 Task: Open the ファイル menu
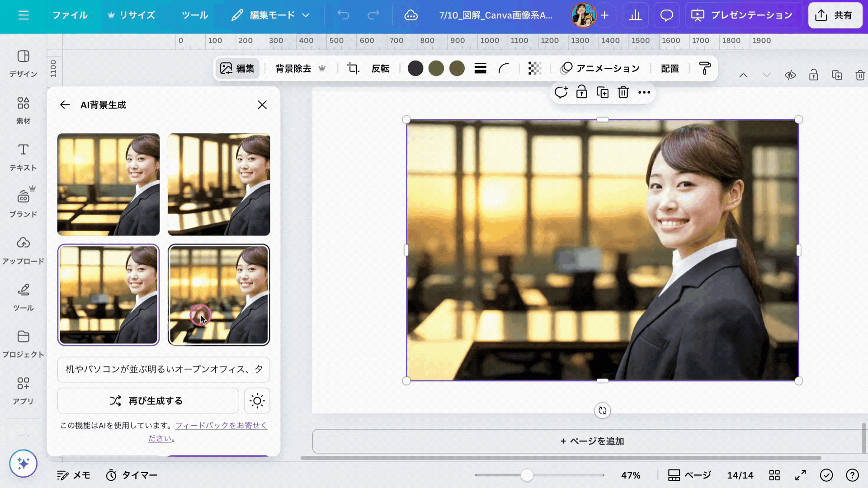click(x=70, y=15)
